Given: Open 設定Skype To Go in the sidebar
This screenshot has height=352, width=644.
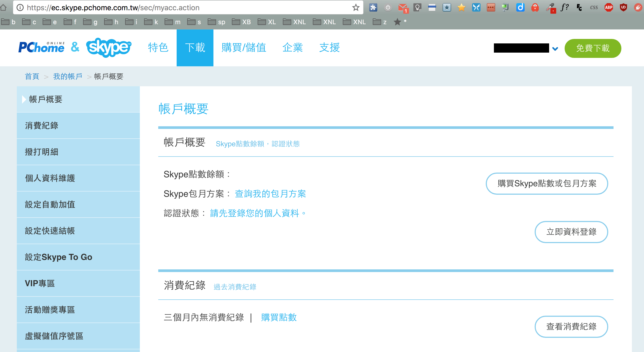Looking at the screenshot, I should coord(78,257).
